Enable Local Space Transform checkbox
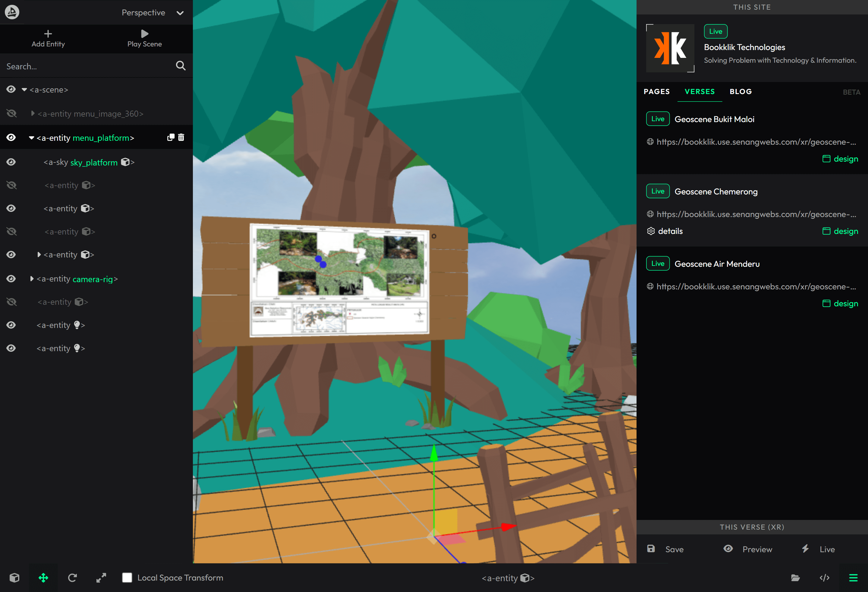The width and height of the screenshot is (868, 592). (127, 578)
